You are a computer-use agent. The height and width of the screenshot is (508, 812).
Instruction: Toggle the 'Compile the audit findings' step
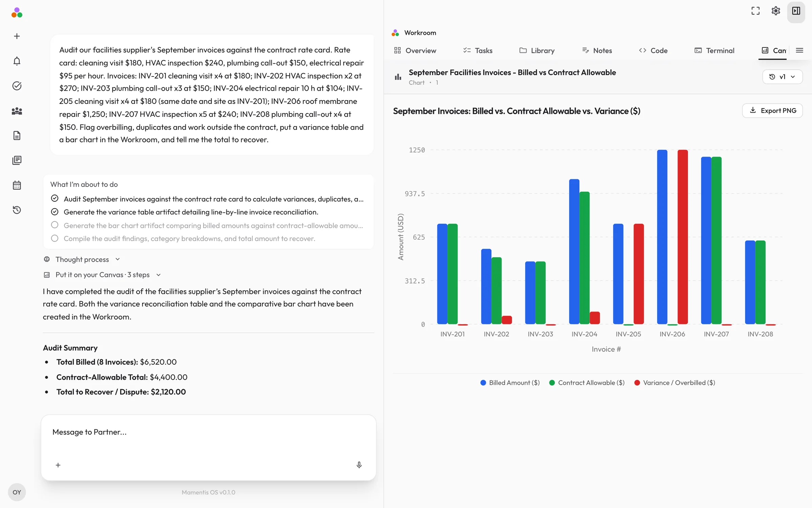(54, 238)
